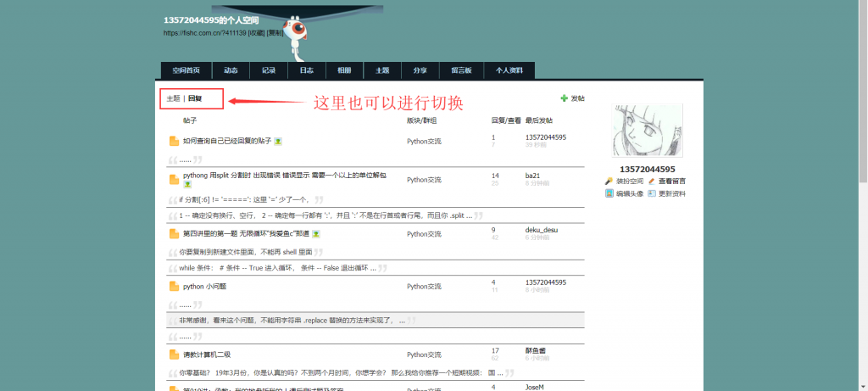Click reply count 14 for pythong split post
The image size is (868, 391).
[x=495, y=176]
